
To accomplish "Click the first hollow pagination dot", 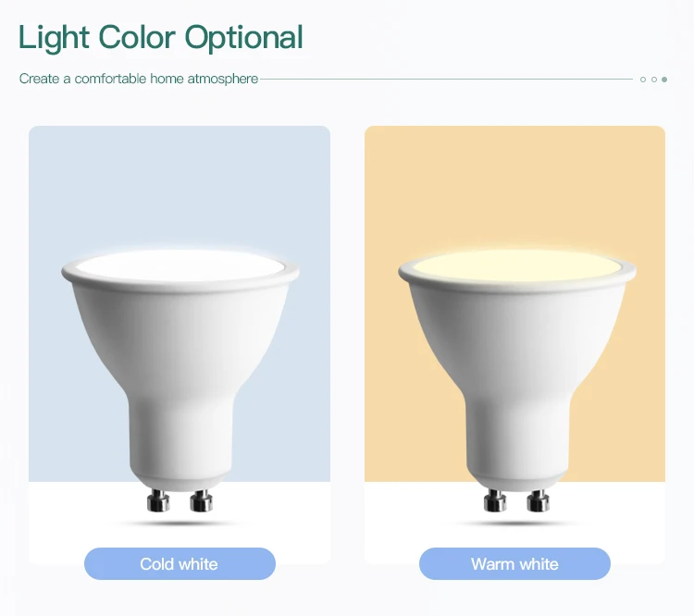I will click(643, 80).
